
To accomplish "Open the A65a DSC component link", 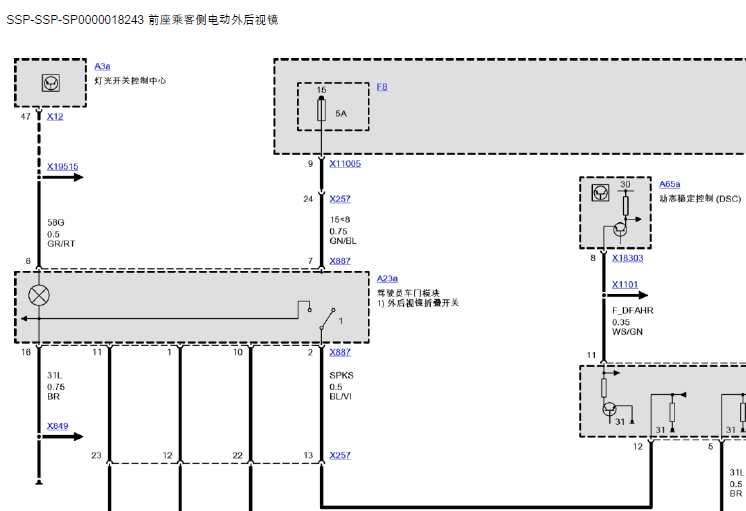I will click(669, 184).
